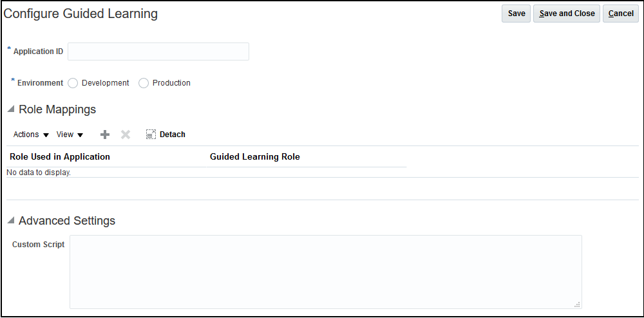Image resolution: width=644 pixels, height=318 pixels.
Task: Select the No data to display row
Action: click(x=39, y=173)
